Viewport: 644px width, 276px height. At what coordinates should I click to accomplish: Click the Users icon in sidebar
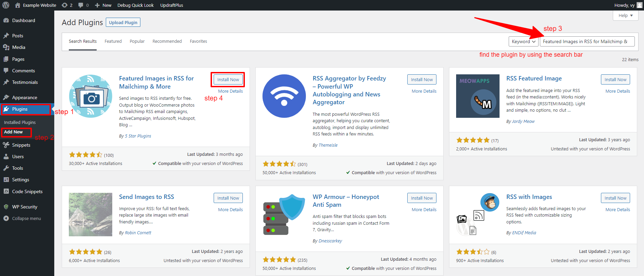(x=6, y=157)
